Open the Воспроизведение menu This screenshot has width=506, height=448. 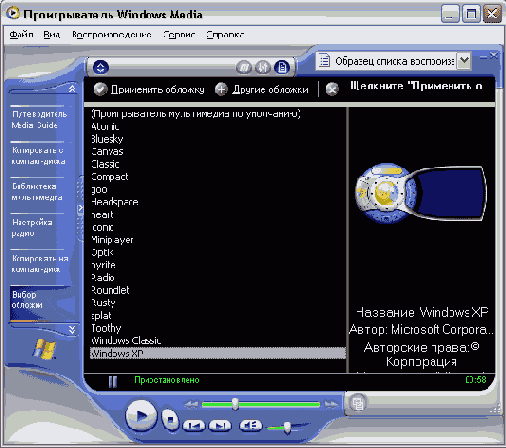[112, 35]
